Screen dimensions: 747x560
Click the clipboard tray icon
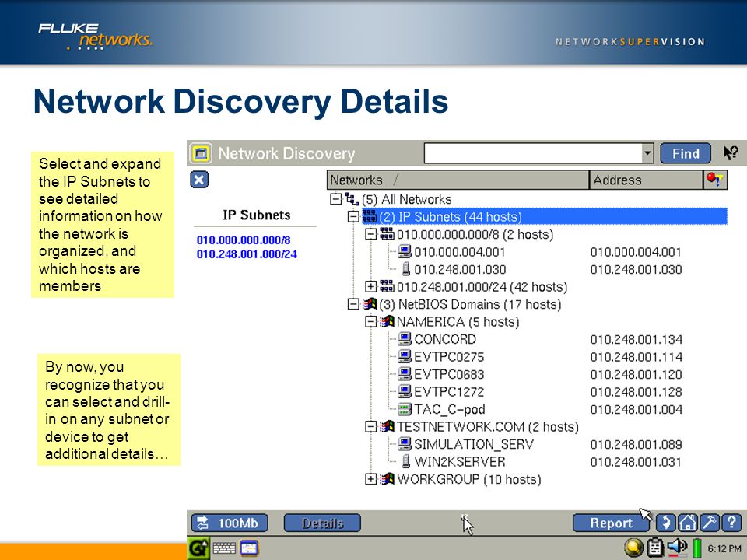point(655,548)
